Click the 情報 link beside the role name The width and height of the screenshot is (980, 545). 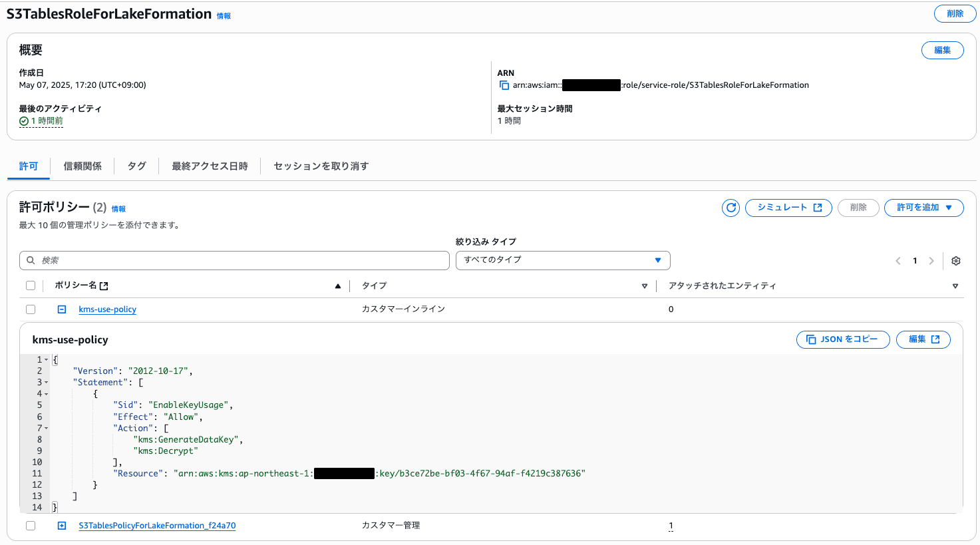click(x=224, y=16)
